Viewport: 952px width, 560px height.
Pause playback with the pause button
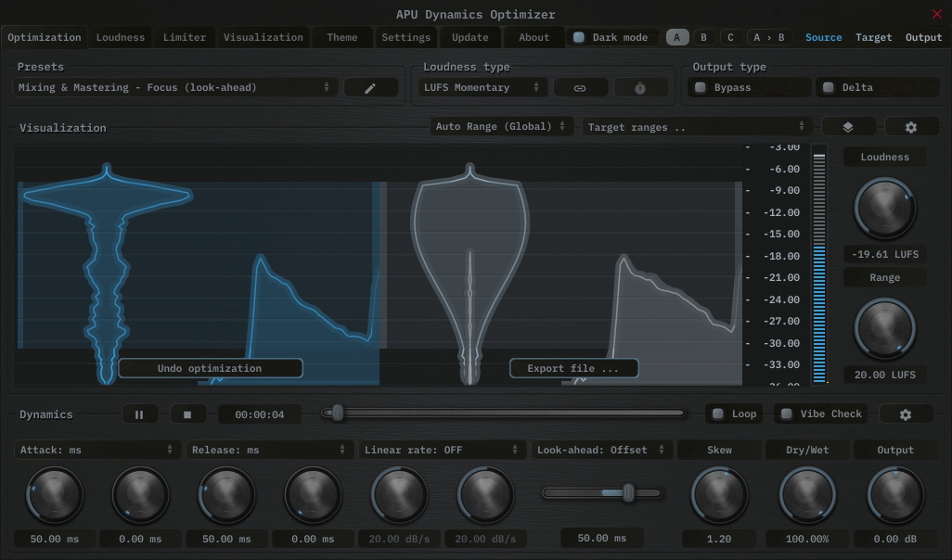point(139,414)
